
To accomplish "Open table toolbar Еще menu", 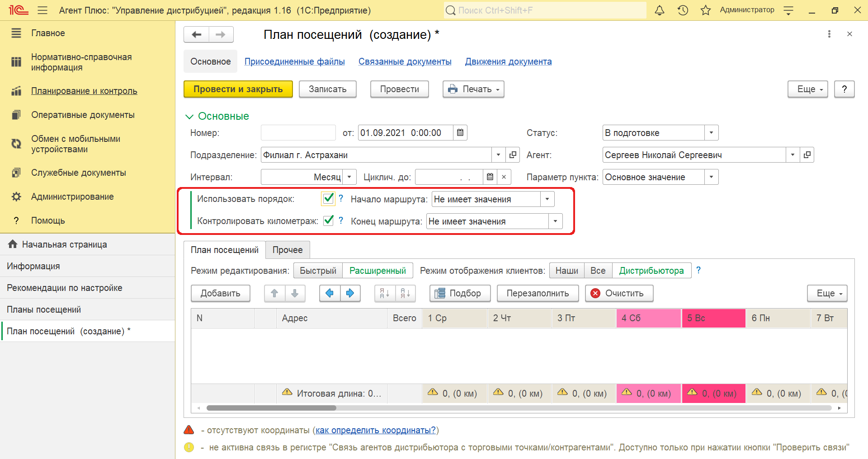I will pyautogui.click(x=827, y=293).
